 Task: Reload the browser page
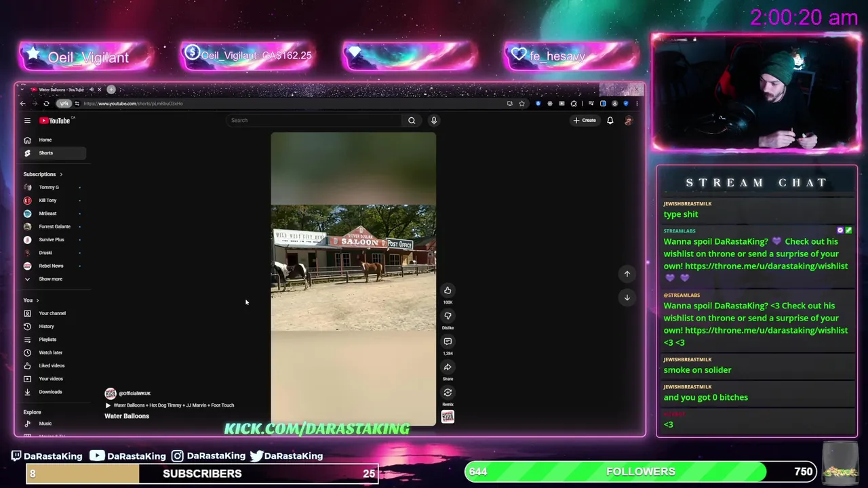point(46,104)
